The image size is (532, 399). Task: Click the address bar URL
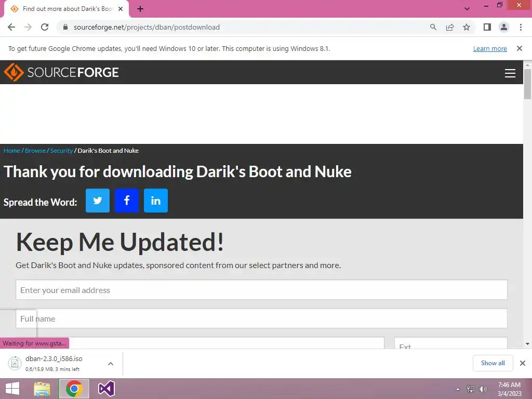click(x=147, y=27)
